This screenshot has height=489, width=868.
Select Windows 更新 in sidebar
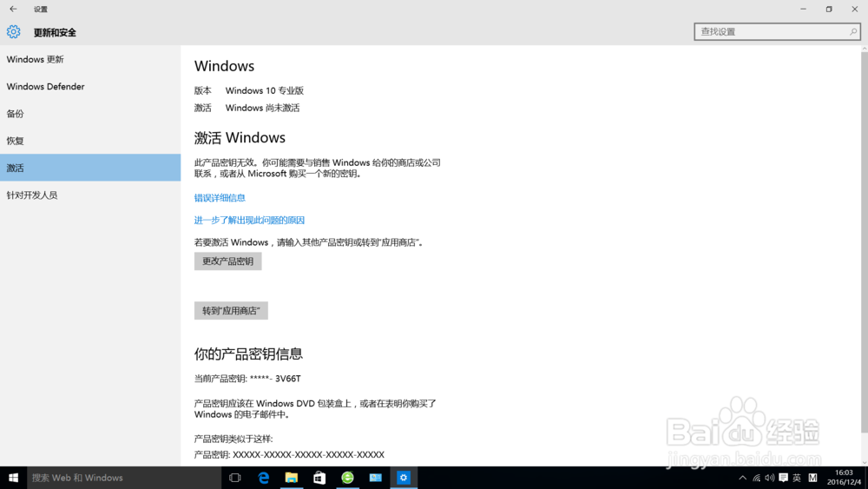(x=90, y=59)
